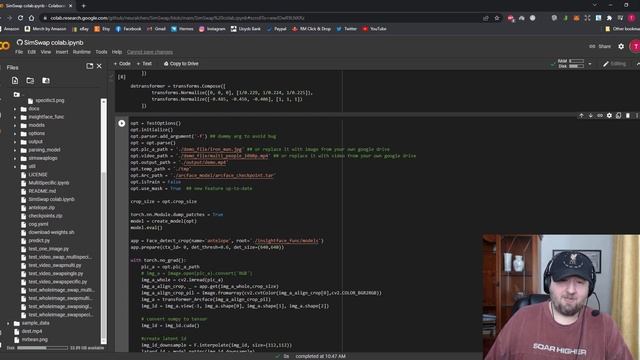Select the LICENSE file
Image resolution: width=640 pixels, height=360 pixels.
point(38,175)
